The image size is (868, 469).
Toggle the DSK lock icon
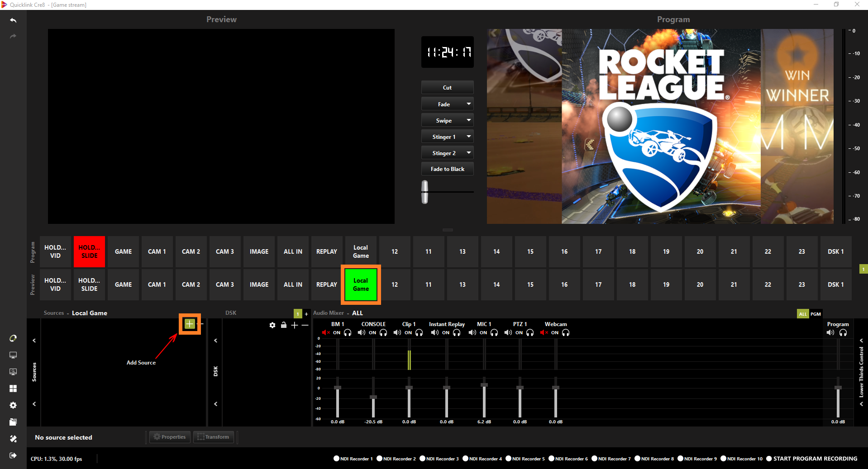[x=283, y=325]
